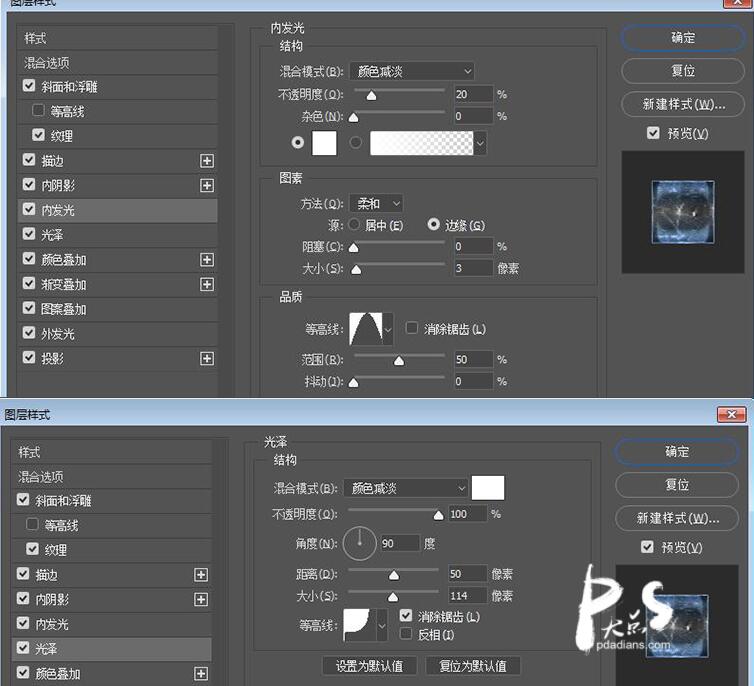Click inner glow 范围 slider handle
This screenshot has width=754, height=686.
point(399,362)
